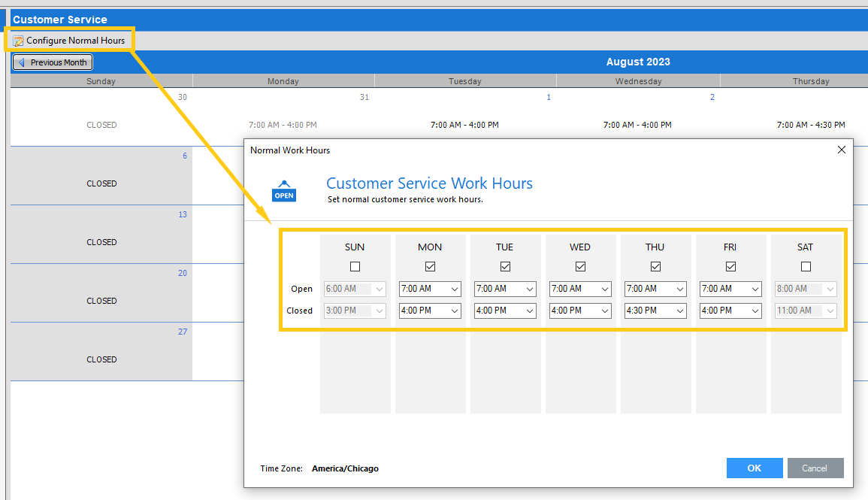The height and width of the screenshot is (500, 868).
Task: Click the August 2023 month title
Action: [638, 62]
